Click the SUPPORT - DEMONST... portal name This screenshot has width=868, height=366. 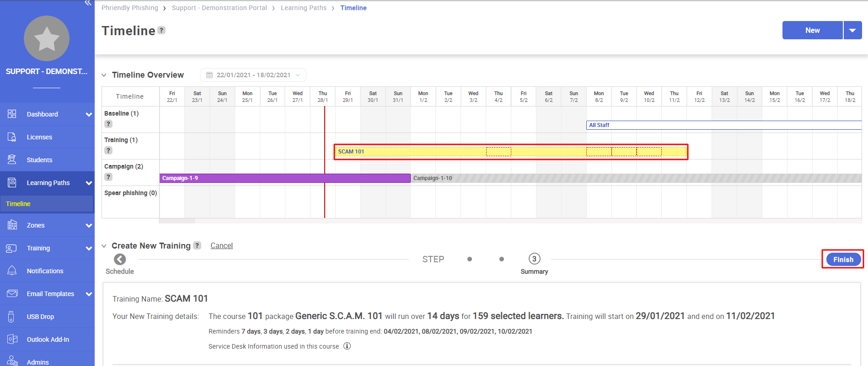(47, 71)
